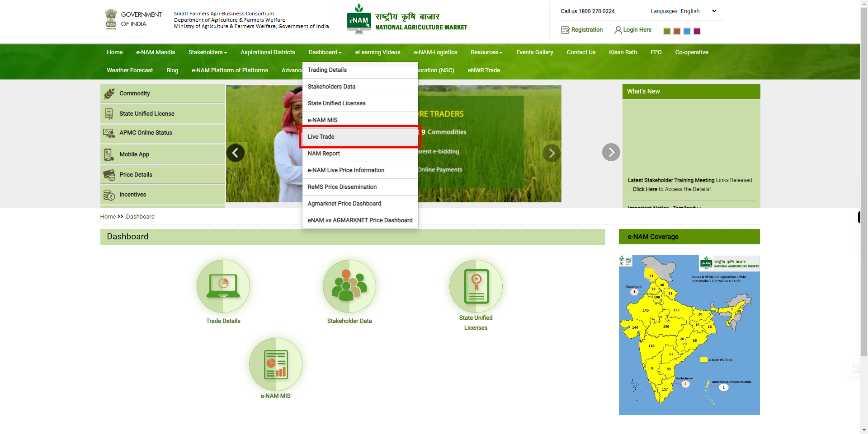Select the magenta theme color swatch

pyautogui.click(x=697, y=31)
